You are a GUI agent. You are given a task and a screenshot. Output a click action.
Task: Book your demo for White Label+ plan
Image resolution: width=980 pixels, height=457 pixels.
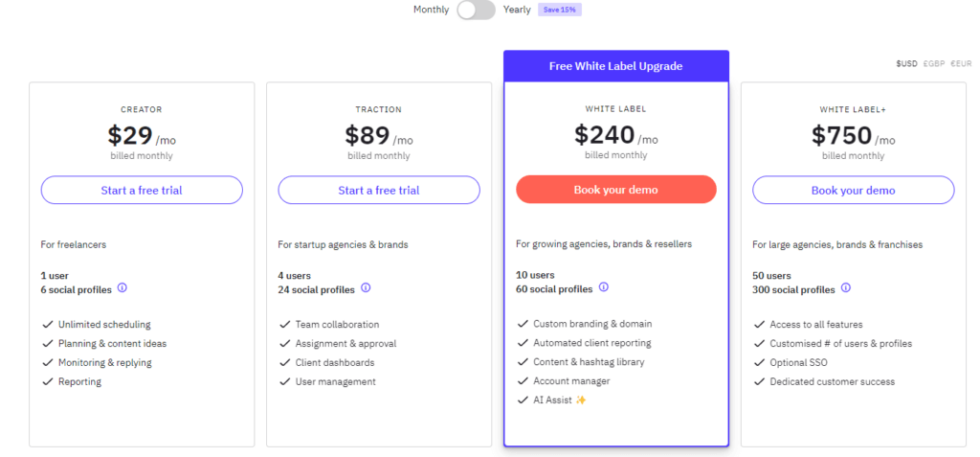point(853,191)
